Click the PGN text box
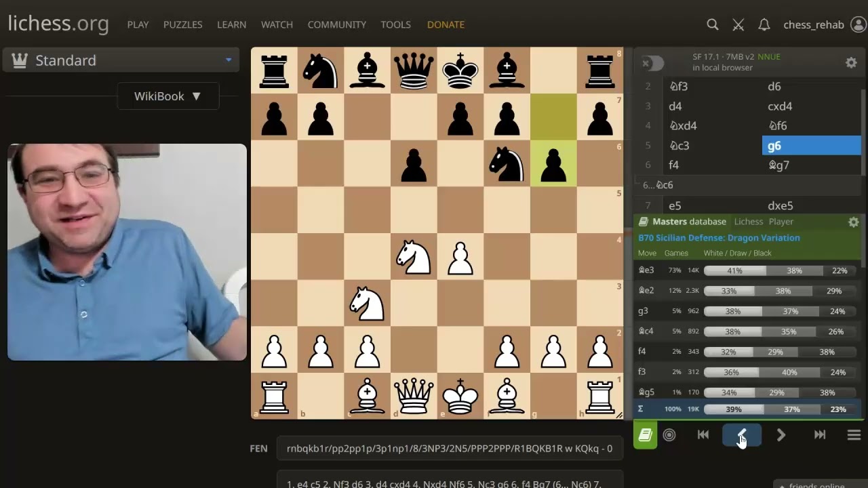The height and width of the screenshot is (488, 868). coord(450,480)
